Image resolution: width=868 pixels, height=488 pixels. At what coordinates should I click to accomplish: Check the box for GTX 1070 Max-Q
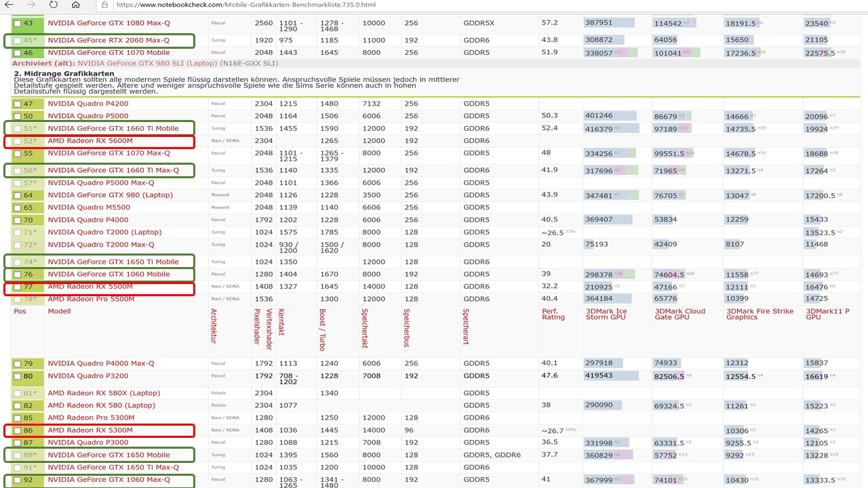click(x=18, y=154)
